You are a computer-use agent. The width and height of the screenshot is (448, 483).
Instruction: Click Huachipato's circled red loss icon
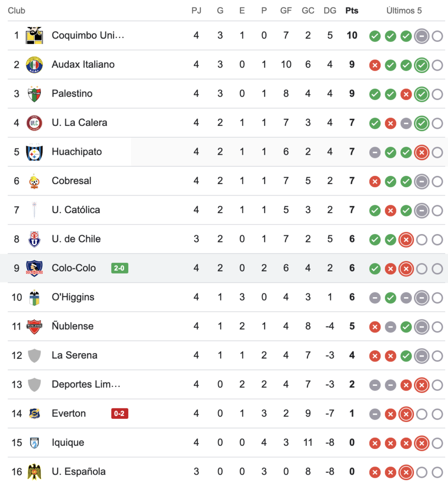(x=422, y=152)
